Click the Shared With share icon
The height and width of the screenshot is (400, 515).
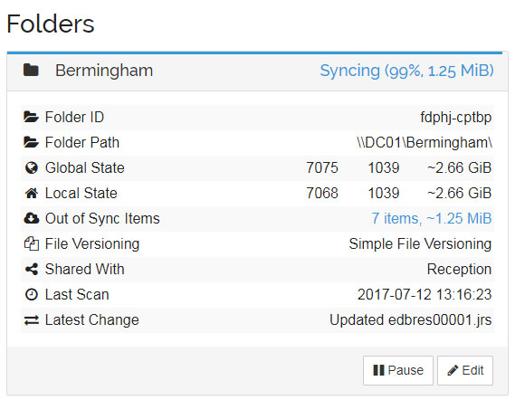[31, 269]
